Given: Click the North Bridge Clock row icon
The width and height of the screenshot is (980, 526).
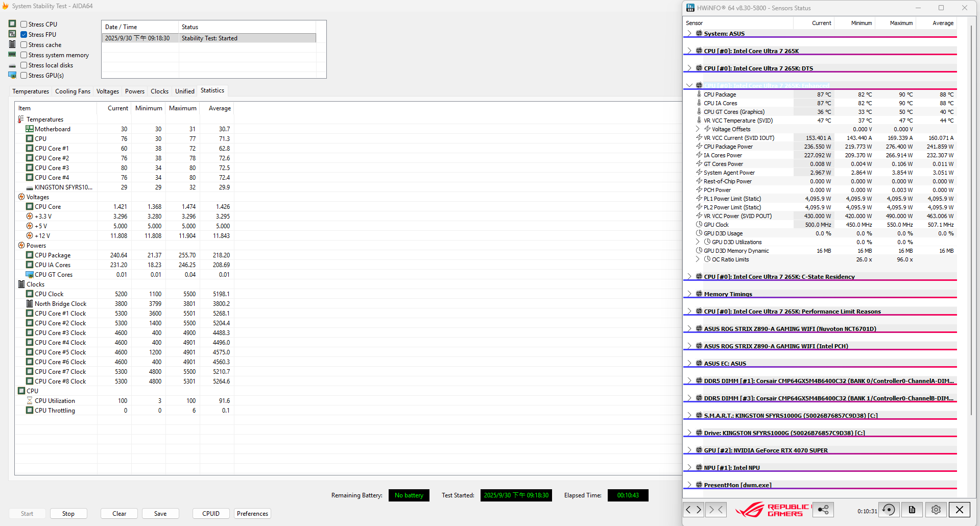Looking at the screenshot, I should pos(30,303).
